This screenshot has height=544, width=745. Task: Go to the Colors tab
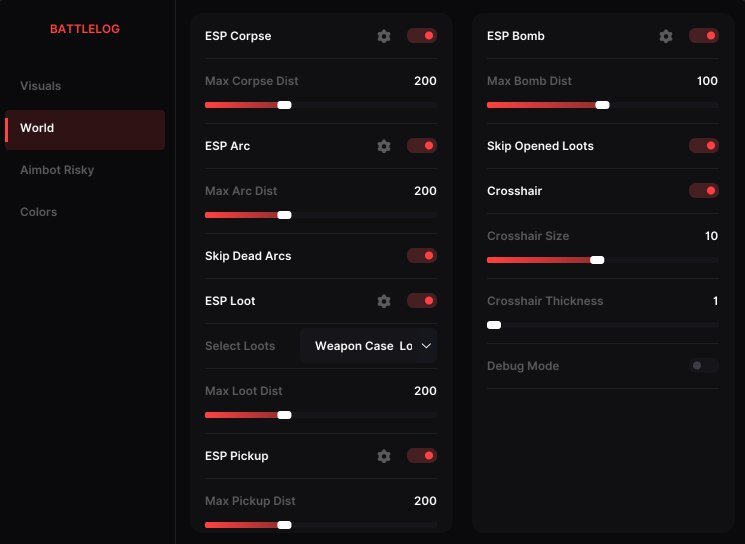tap(38, 212)
